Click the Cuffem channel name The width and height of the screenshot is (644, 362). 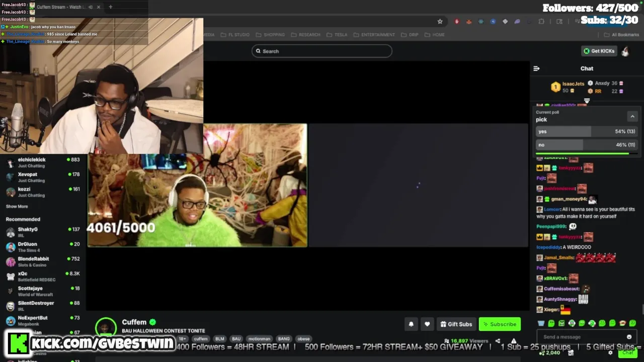click(x=134, y=322)
